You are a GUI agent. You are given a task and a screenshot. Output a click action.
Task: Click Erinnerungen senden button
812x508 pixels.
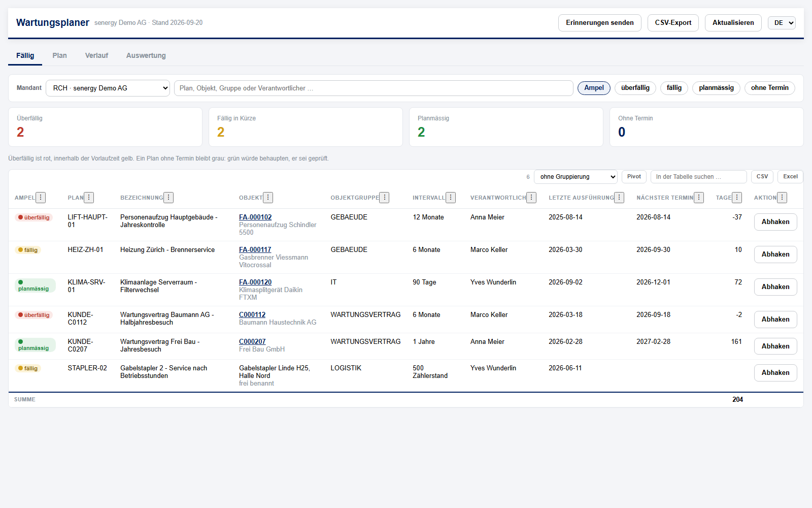[x=600, y=23]
